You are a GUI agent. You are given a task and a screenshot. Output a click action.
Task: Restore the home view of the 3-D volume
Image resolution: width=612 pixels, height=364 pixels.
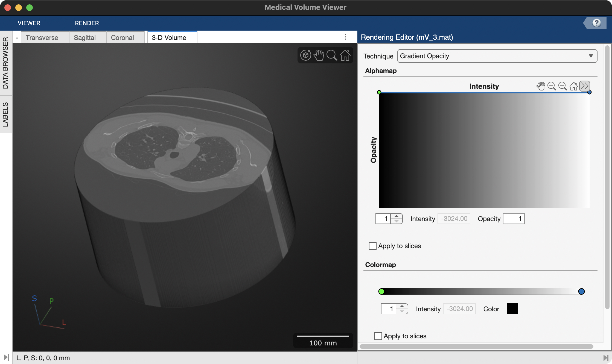point(345,55)
